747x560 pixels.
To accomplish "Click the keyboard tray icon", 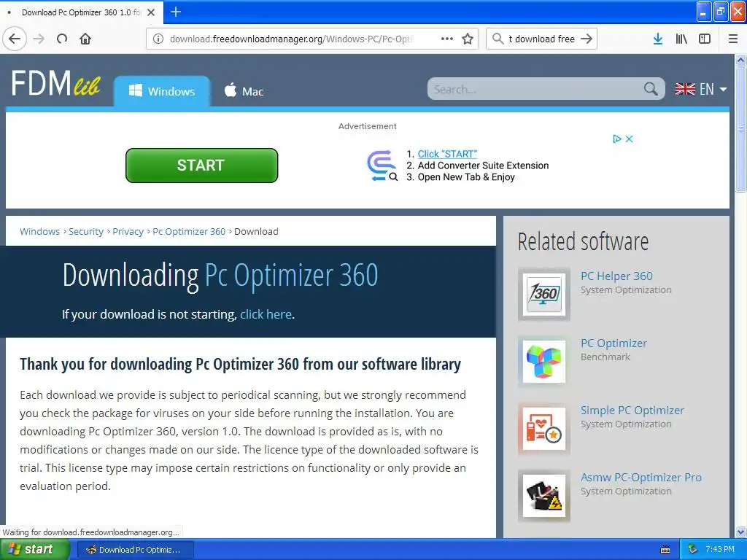I will (x=665, y=550).
